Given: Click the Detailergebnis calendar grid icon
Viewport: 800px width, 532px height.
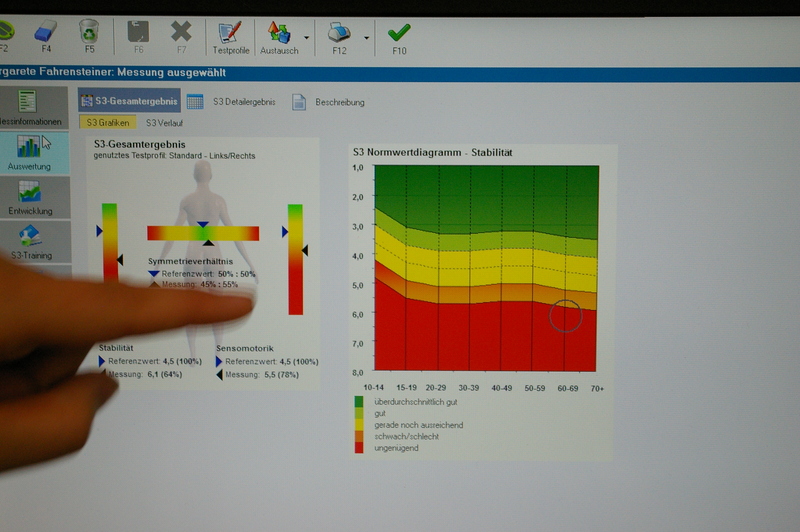Looking at the screenshot, I should coord(195,102).
